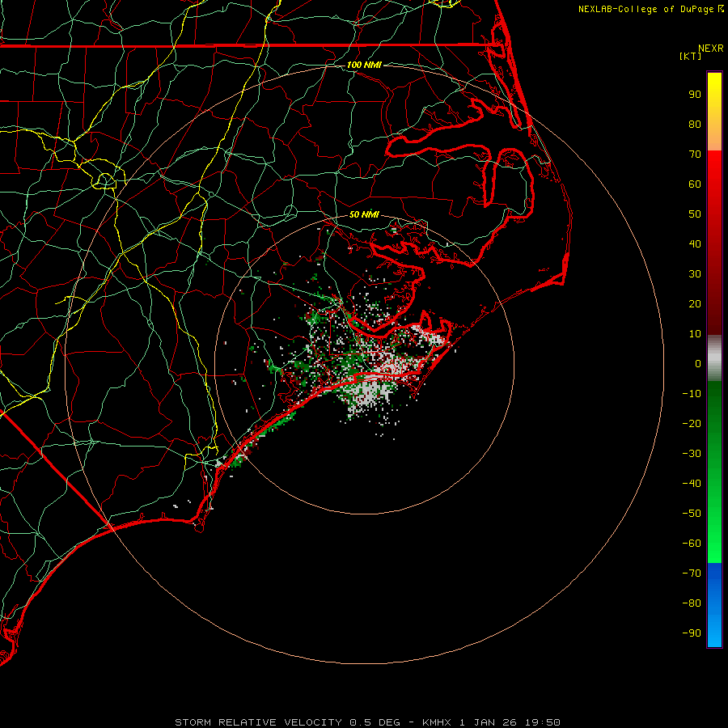Click the -30 value on velocity scale
The width and height of the screenshot is (728, 728).
692,454
